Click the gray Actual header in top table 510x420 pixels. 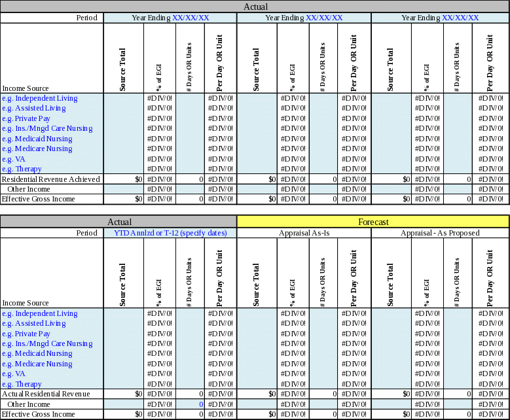coord(255,7)
